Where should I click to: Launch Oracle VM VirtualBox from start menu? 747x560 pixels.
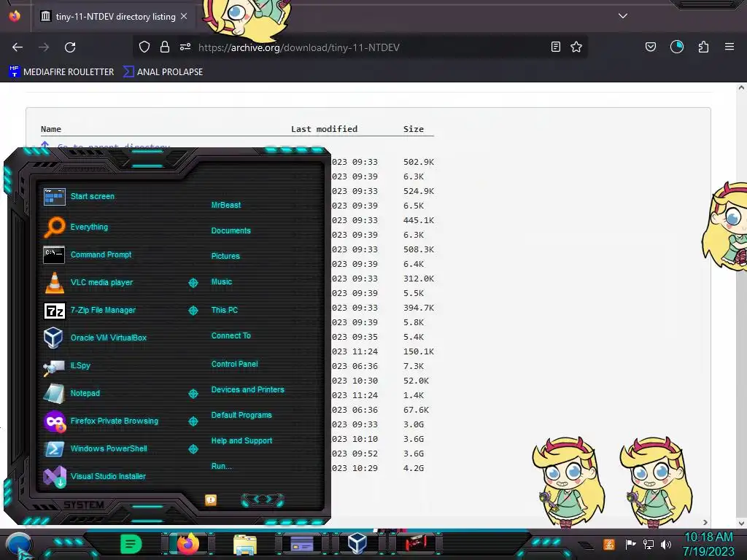click(96, 338)
